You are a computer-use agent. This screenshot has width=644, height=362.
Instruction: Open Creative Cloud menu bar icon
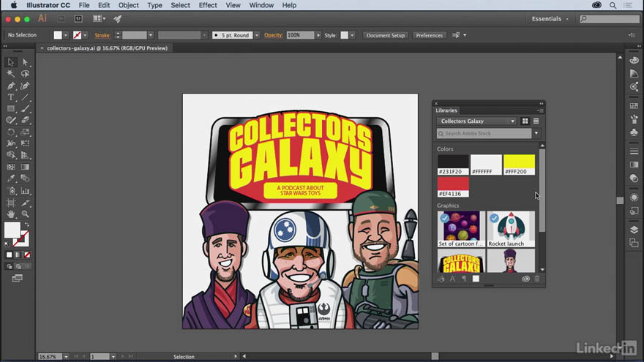(596, 5)
